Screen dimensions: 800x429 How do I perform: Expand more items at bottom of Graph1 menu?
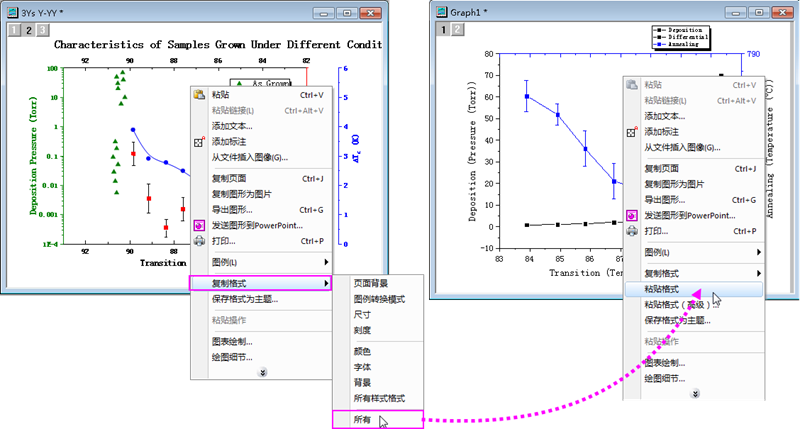tap(693, 394)
